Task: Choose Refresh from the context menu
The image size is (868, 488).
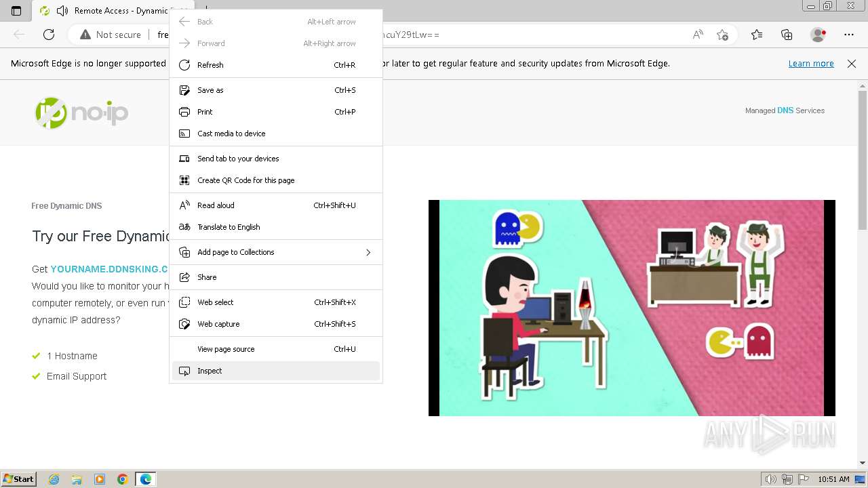Action: coord(276,65)
